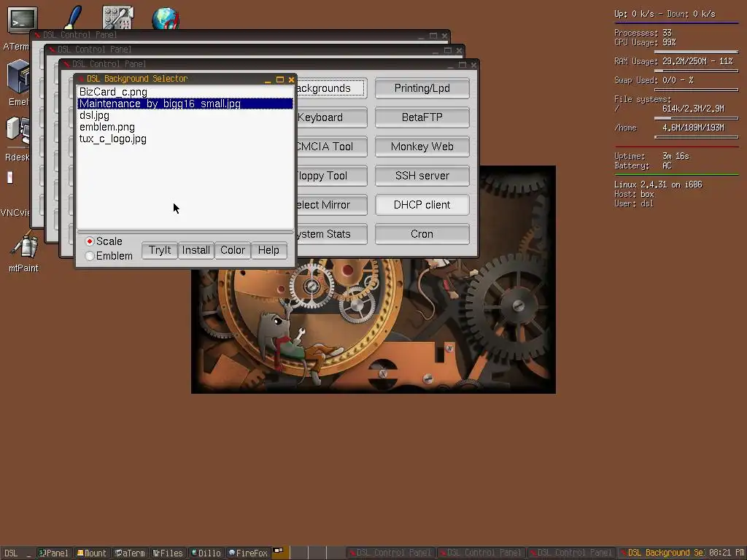This screenshot has height=560, width=747.
Task: Minimize the DSL Background Selector window
Action: (x=268, y=80)
